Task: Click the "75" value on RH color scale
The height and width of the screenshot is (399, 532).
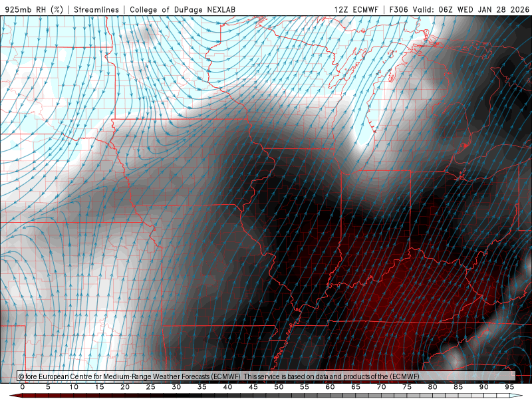Action: click(x=407, y=387)
